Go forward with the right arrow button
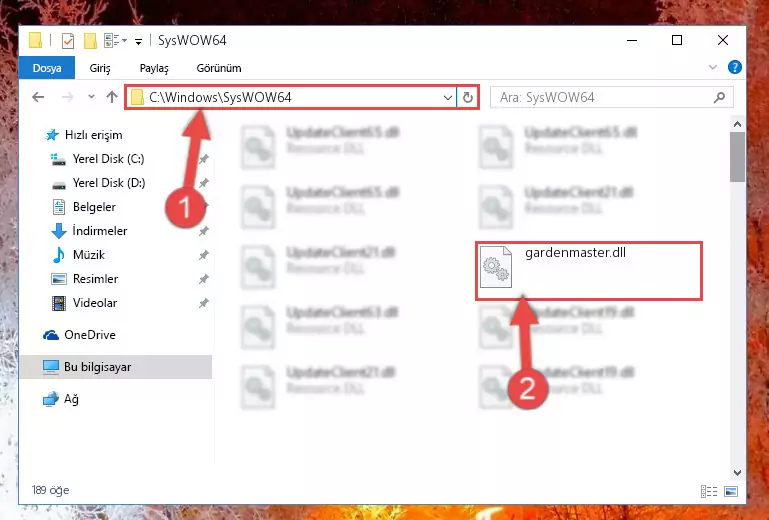 (68, 97)
